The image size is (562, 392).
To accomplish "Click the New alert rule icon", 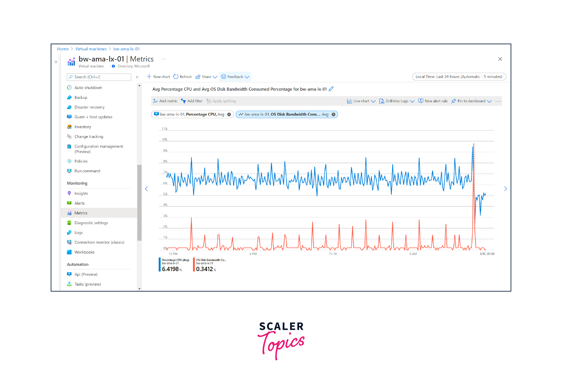I will pos(421,101).
